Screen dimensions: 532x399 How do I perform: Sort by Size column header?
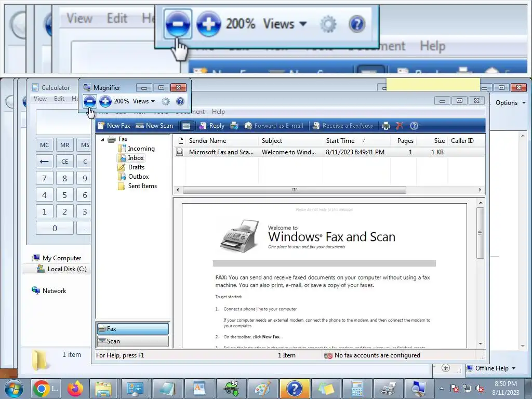[432, 140]
